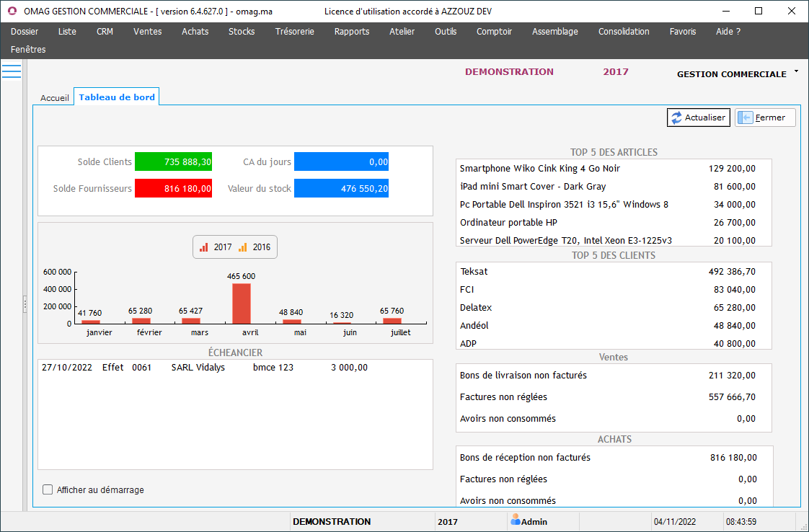This screenshot has height=532, width=809.
Task: Open the Fenêtres menu
Action: (x=28, y=50)
